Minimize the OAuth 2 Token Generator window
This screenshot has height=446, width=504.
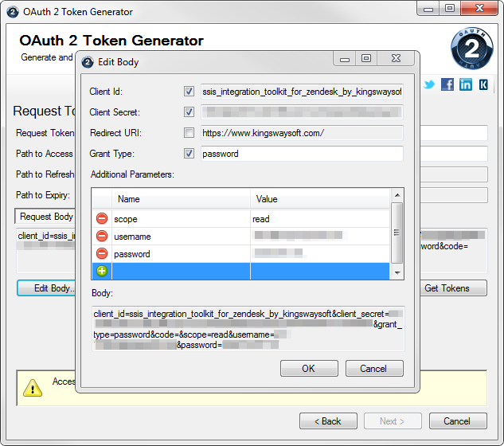[x=428, y=9]
